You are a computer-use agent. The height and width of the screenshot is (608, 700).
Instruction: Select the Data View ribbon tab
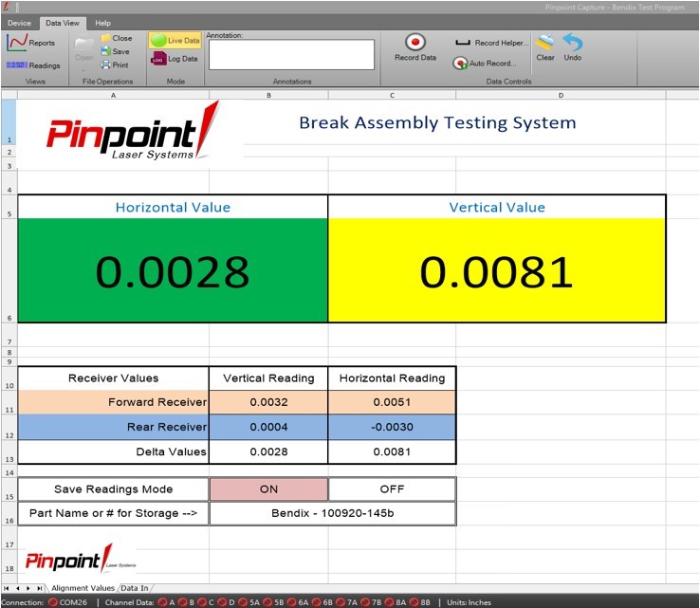(x=63, y=23)
